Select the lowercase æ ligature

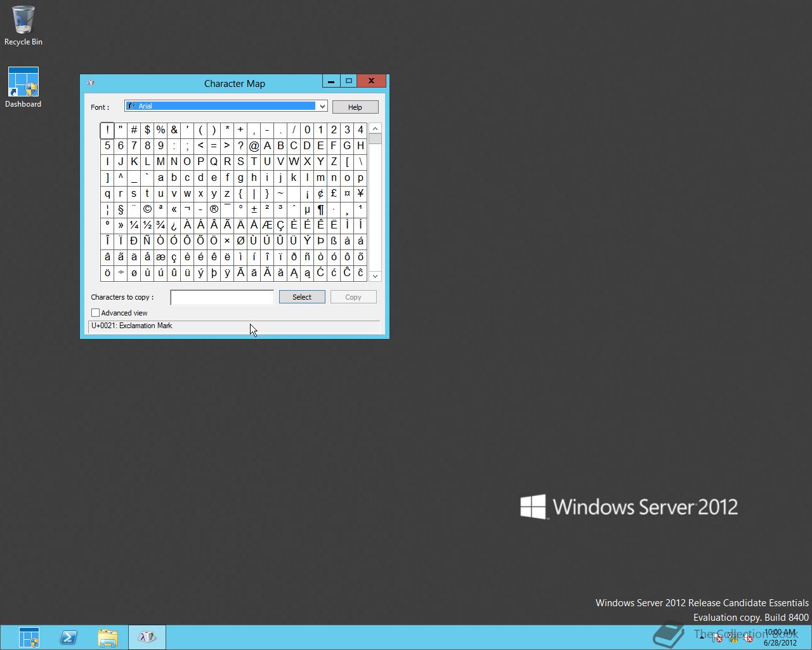[x=160, y=257]
